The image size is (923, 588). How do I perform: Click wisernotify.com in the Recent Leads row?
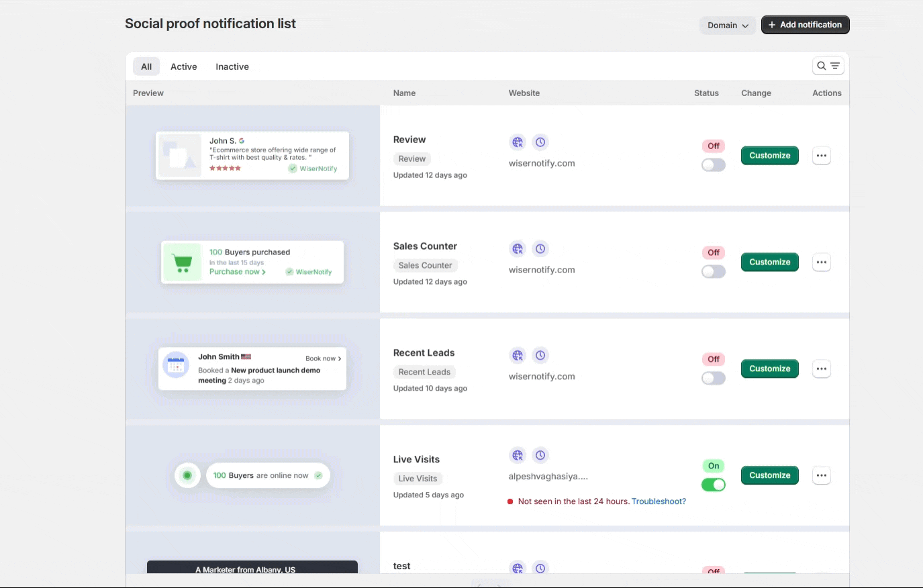(542, 377)
